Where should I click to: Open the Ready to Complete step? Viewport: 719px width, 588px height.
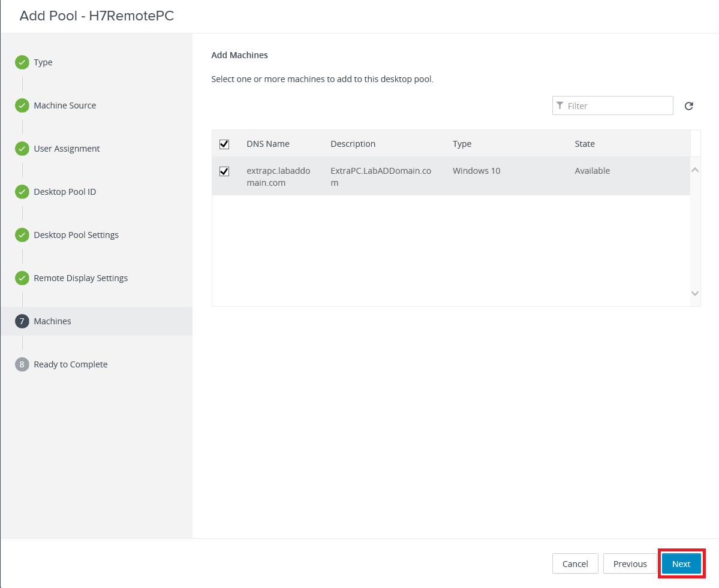pos(71,364)
